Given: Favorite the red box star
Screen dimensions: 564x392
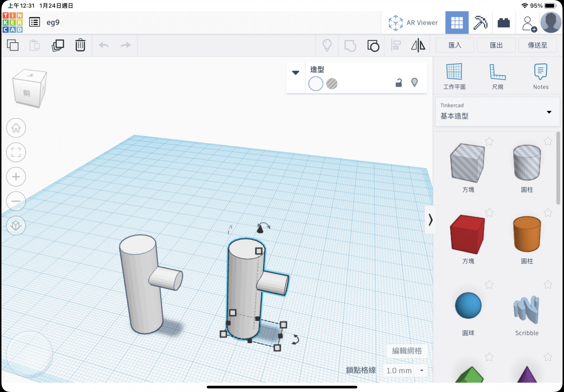Looking at the screenshot, I should point(489,213).
